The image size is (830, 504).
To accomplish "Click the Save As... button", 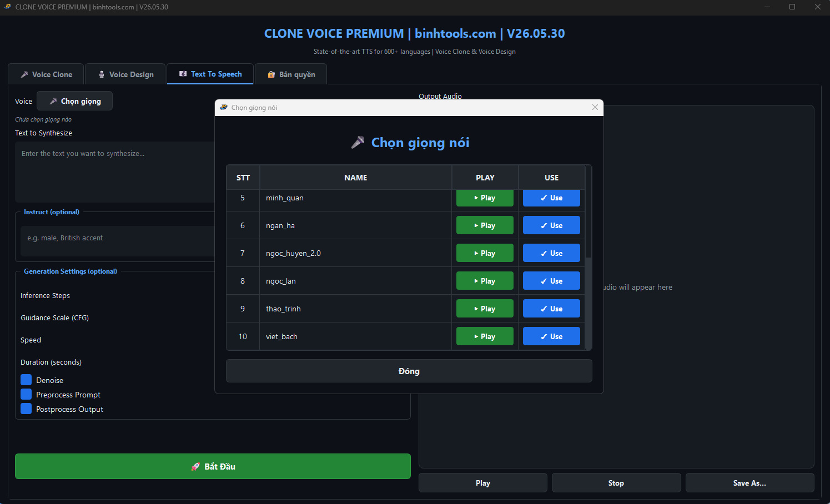I will [750, 483].
